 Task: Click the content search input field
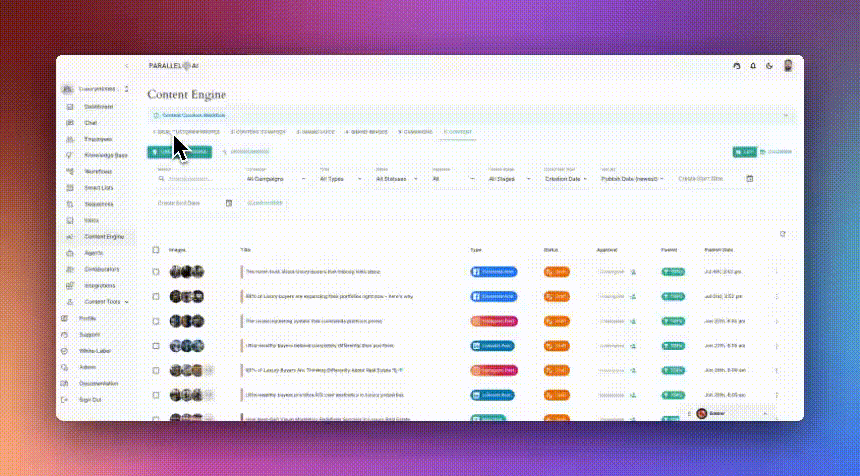(197, 179)
